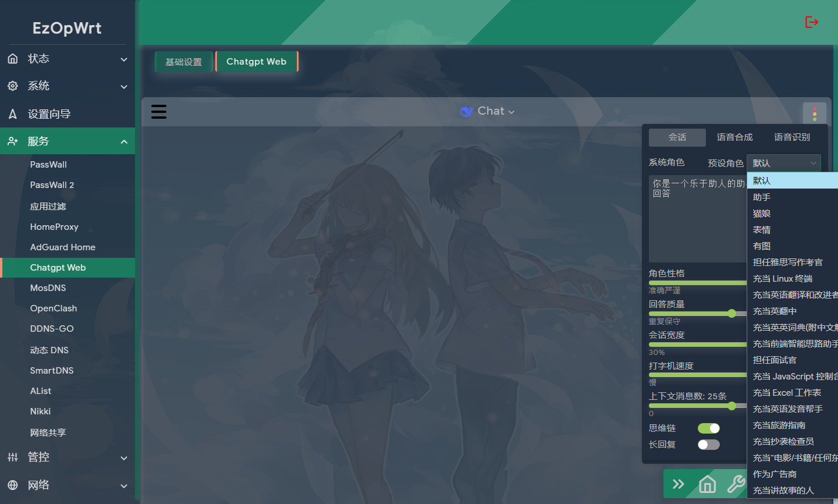Select 充当抄袭检查员 role
This screenshot has width=838, height=504.
tap(793, 442)
